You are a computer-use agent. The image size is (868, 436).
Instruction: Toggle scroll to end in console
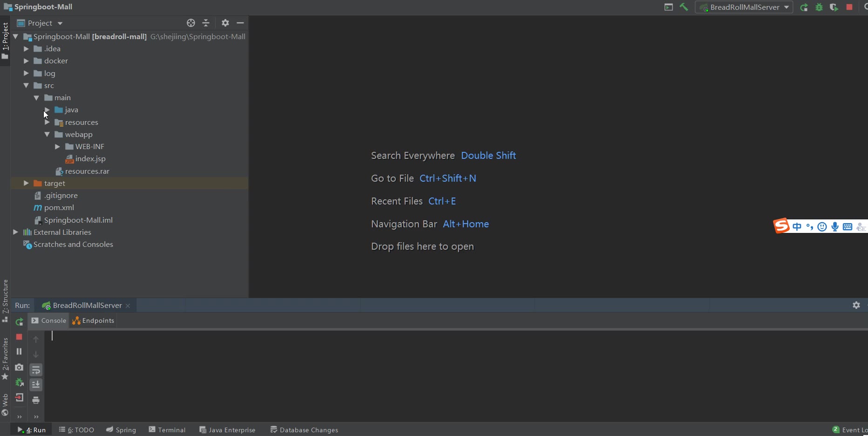pos(36,384)
